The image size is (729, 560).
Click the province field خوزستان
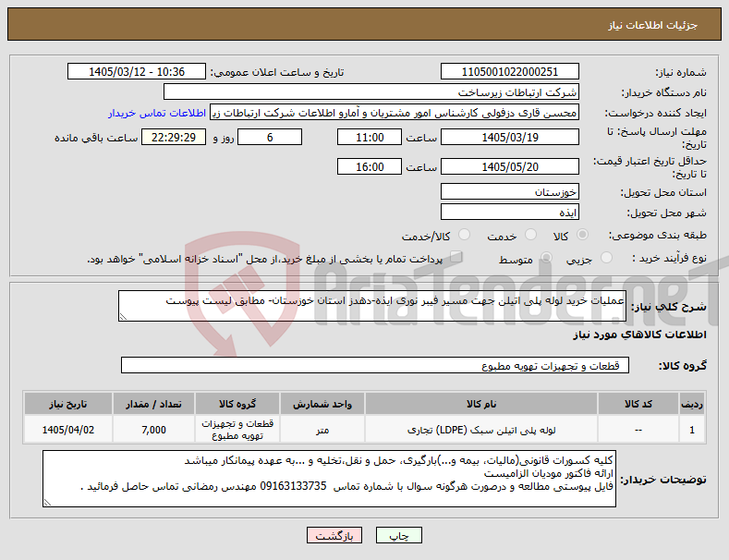point(509,191)
